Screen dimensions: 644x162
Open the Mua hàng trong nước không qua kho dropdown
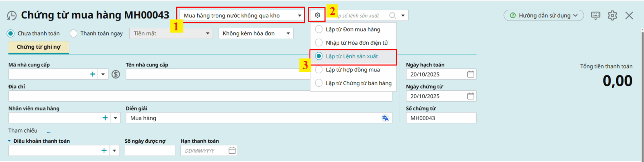(x=242, y=15)
